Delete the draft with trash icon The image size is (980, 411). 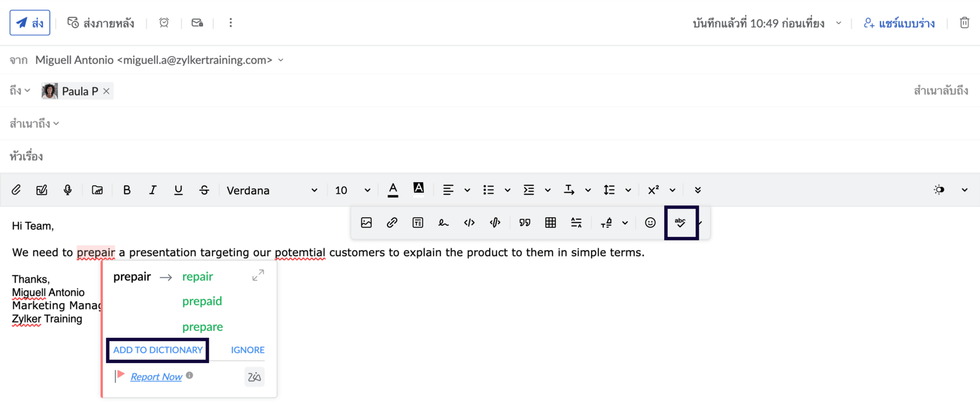pyautogui.click(x=964, y=22)
